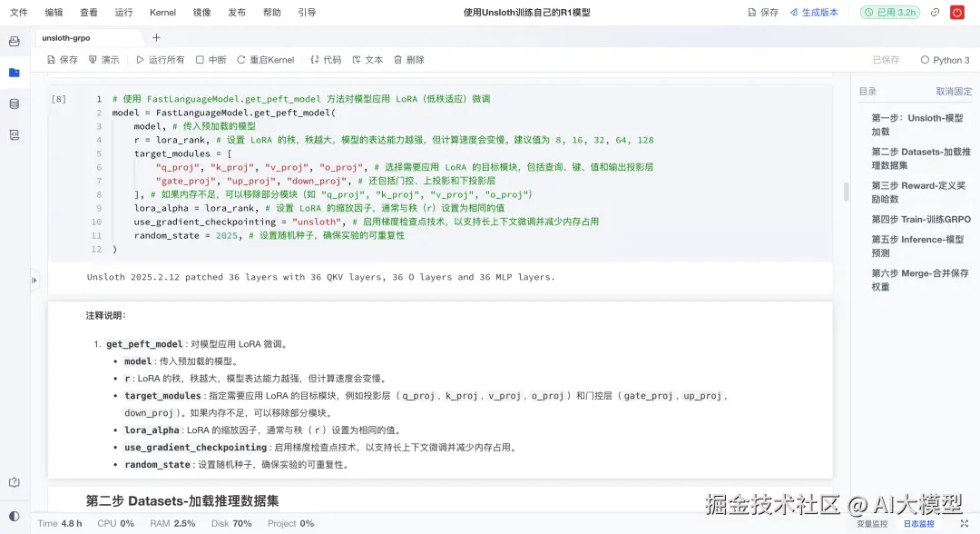The image size is (980, 534).
Task: Click 删除 delete cell button
Action: point(409,60)
